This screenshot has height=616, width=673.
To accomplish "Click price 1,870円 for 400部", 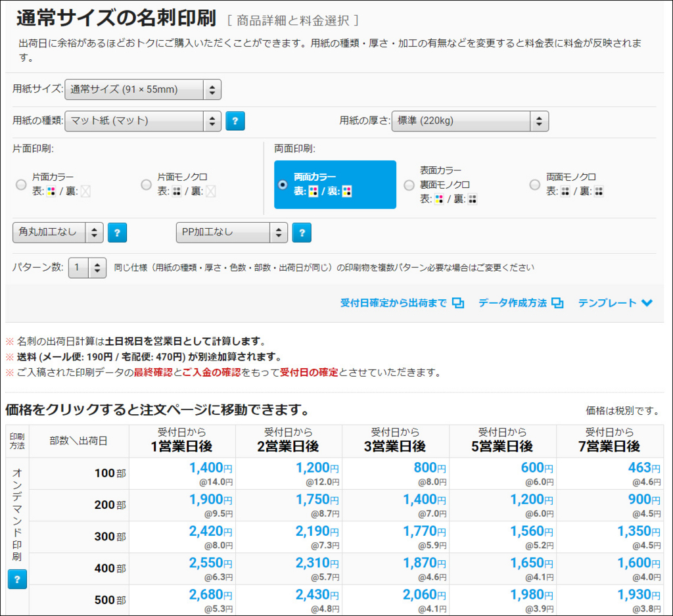I will 425,563.
